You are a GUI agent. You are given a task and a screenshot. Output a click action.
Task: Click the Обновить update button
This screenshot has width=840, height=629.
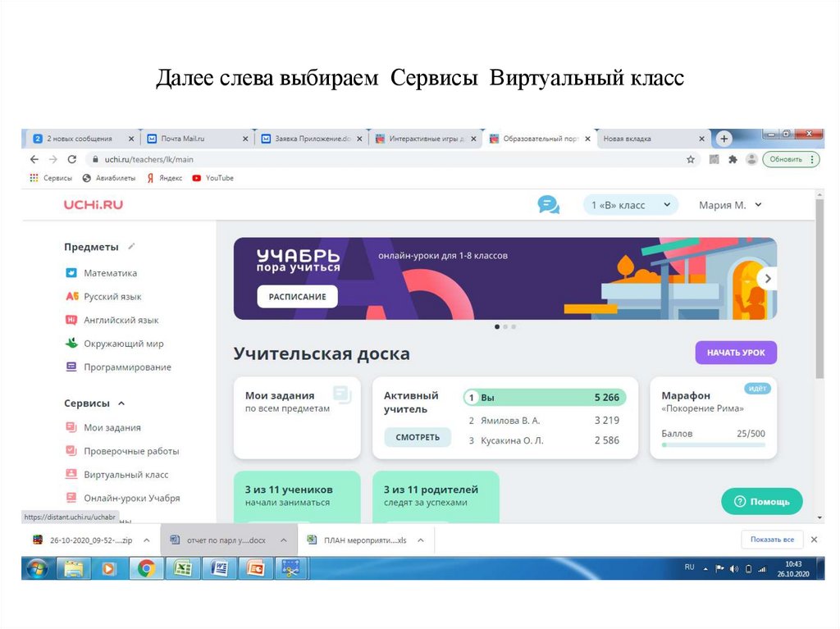point(791,159)
